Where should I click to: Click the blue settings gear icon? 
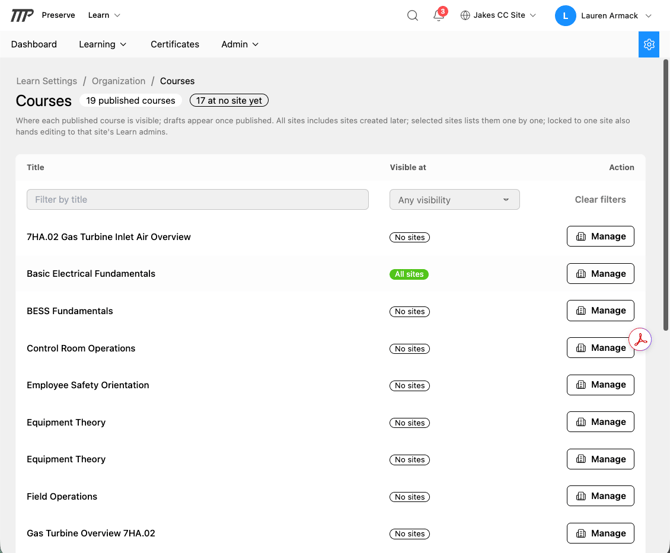point(649,44)
